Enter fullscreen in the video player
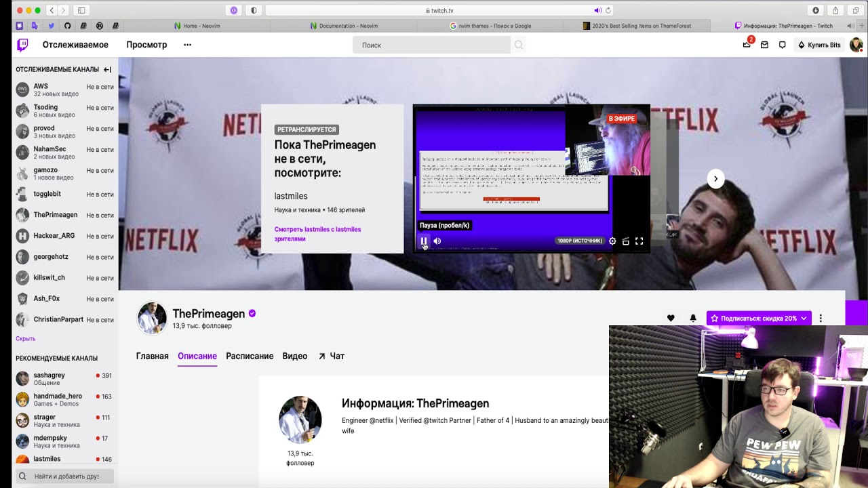The image size is (868, 488). 639,241
